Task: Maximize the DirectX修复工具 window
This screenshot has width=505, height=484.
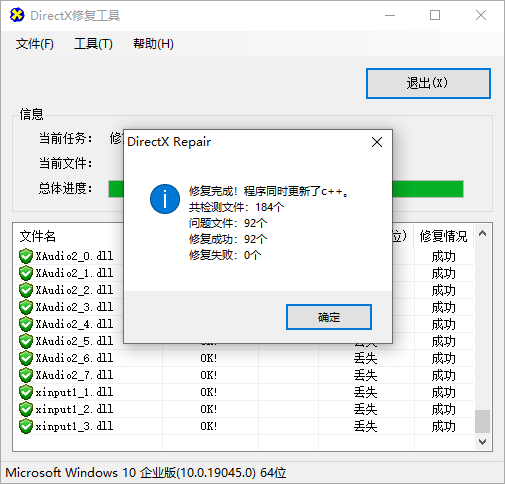Action: (435, 15)
